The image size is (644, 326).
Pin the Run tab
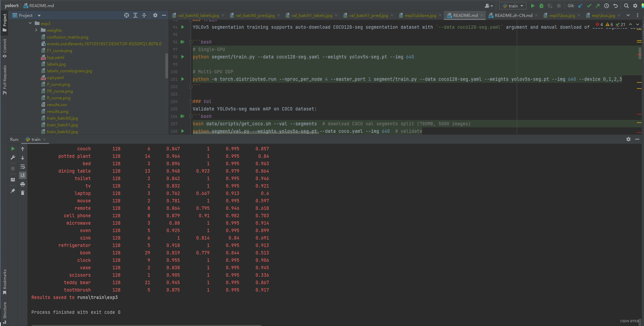point(13,191)
